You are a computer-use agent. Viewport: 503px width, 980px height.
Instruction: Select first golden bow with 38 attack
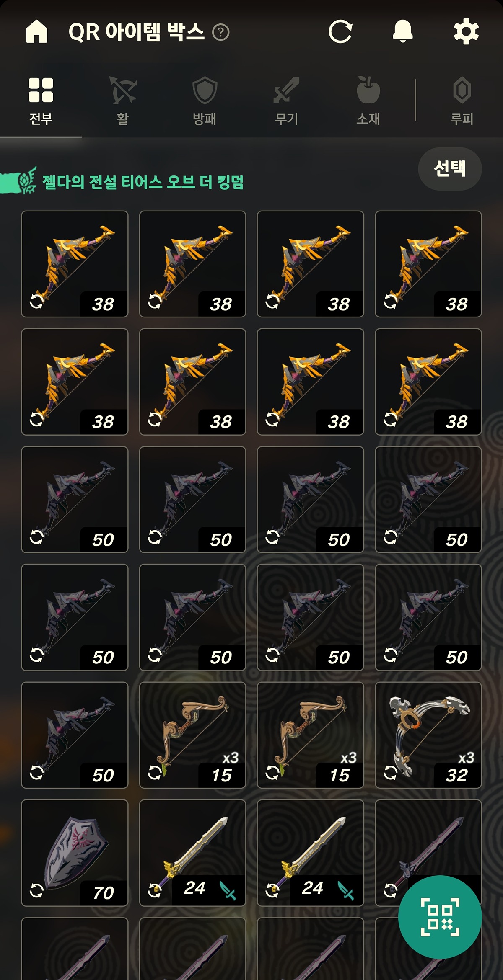(75, 264)
